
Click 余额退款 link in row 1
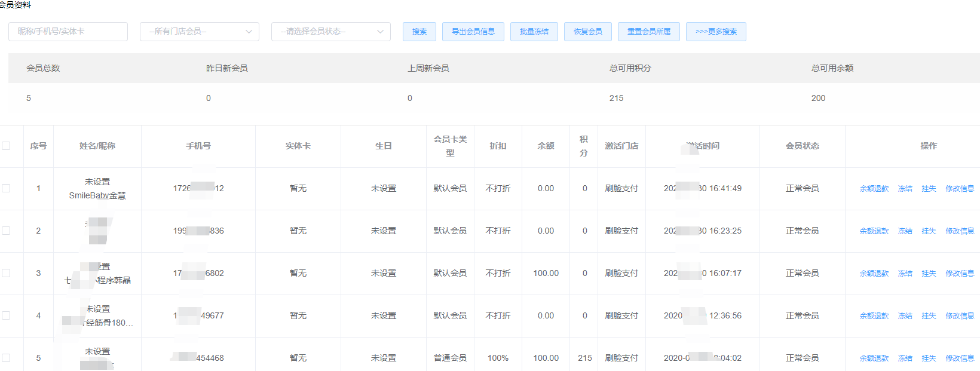pyautogui.click(x=874, y=189)
